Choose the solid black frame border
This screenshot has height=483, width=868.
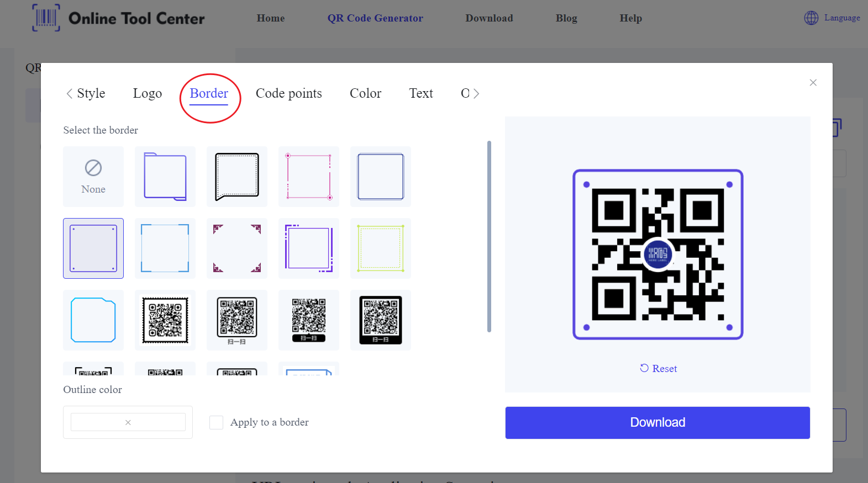[x=381, y=320]
